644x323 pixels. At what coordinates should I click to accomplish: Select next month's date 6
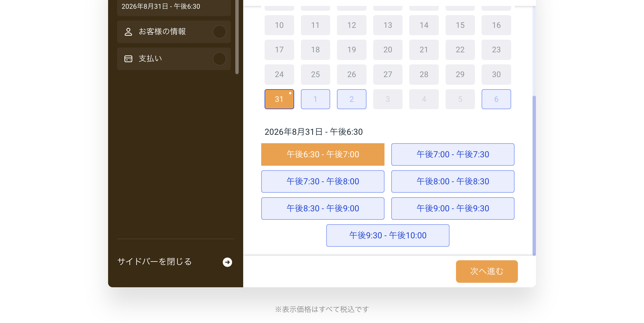(496, 99)
